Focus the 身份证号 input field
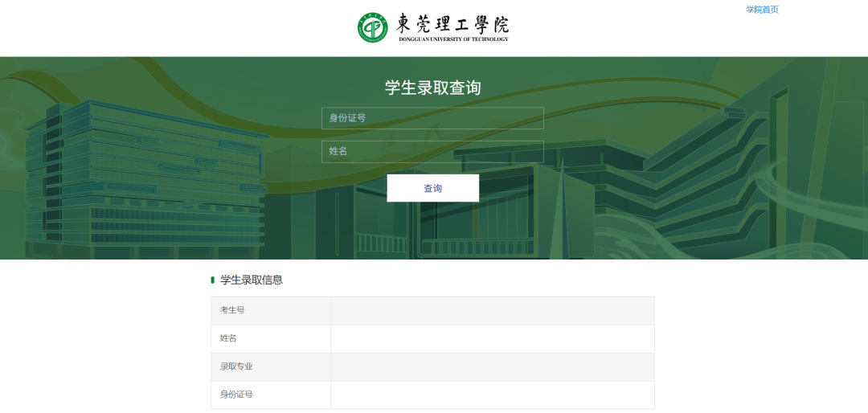This screenshot has height=413, width=868. pos(432,118)
